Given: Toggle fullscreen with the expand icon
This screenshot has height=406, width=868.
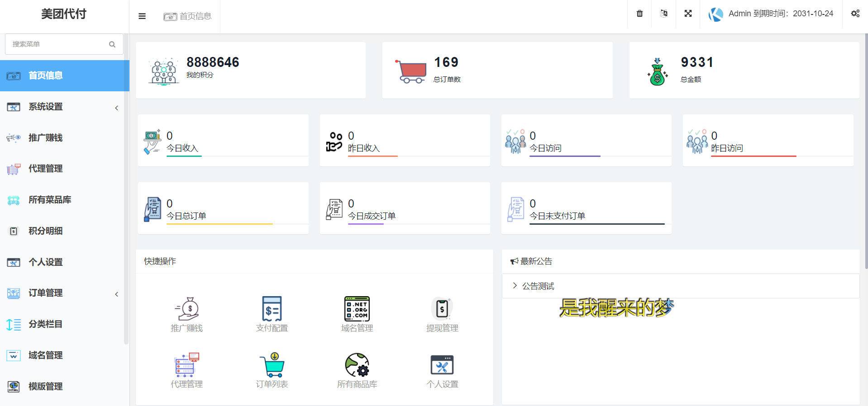Looking at the screenshot, I should coord(688,14).
